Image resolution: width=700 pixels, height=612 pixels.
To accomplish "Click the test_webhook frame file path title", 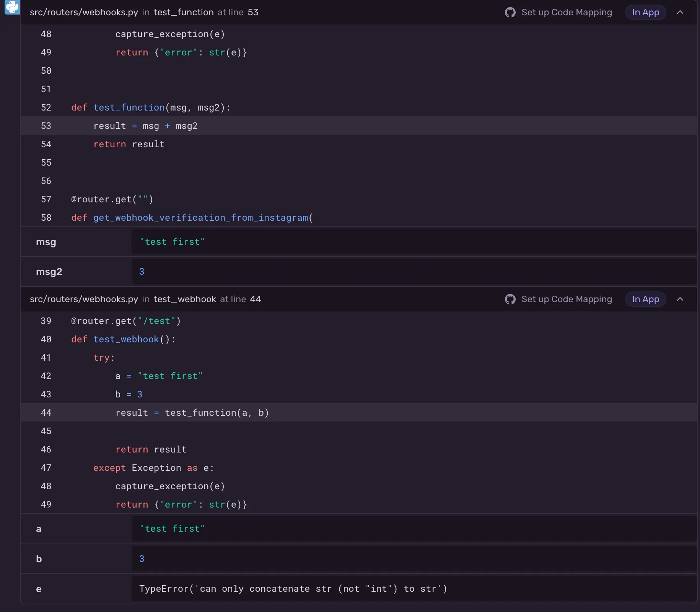I will tap(84, 299).
